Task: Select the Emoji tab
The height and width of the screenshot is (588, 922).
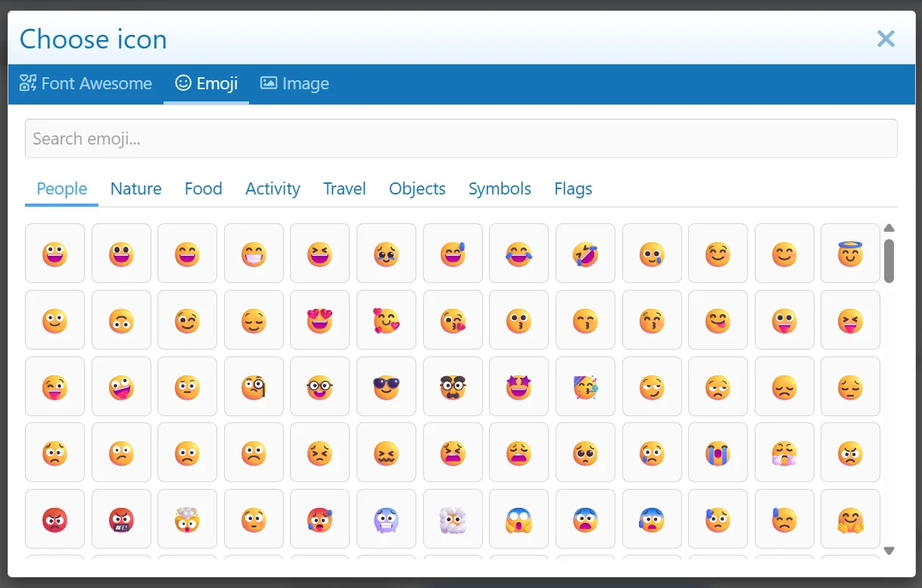Action: [x=206, y=83]
